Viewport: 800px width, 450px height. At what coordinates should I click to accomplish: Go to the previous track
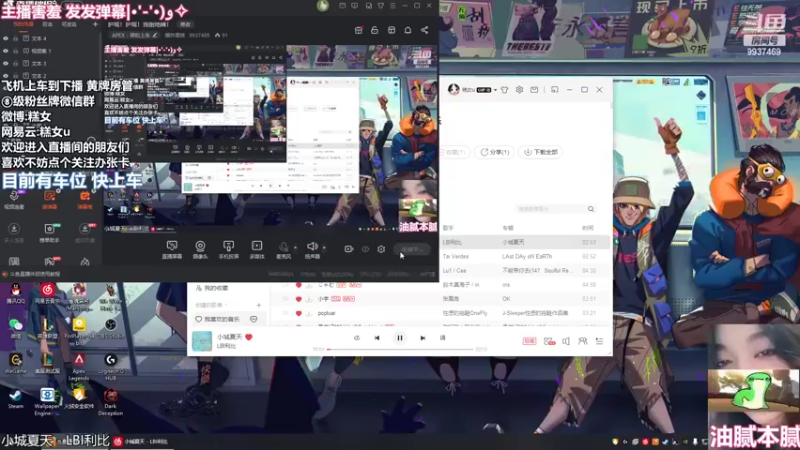click(x=377, y=338)
